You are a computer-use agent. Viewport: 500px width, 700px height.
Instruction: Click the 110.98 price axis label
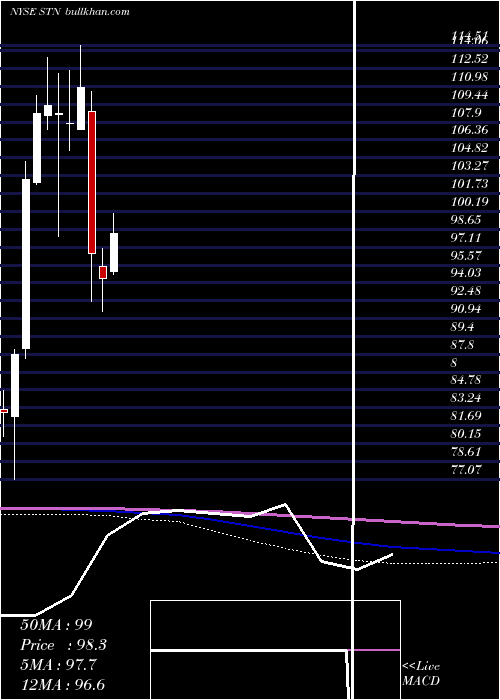click(469, 76)
